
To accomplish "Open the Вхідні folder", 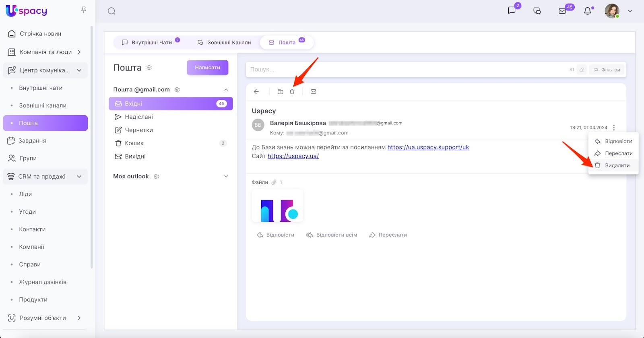I will click(x=171, y=103).
